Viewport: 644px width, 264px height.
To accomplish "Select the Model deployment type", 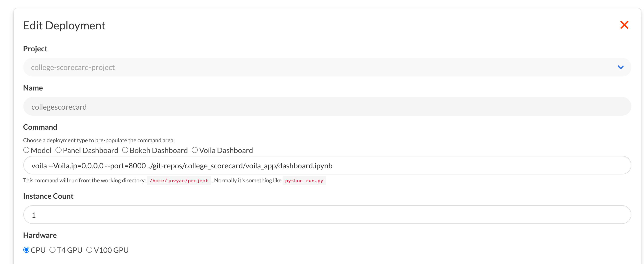I will click(26, 150).
